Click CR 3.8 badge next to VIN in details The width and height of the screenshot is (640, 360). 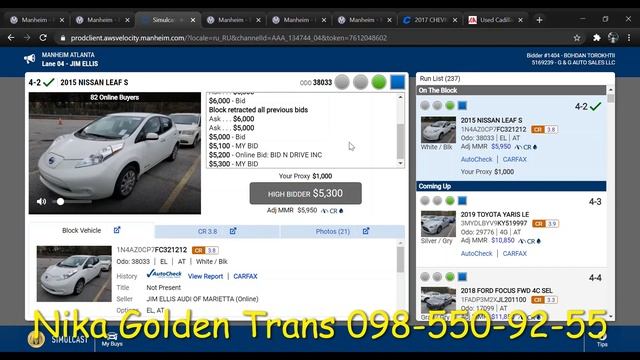205,250
